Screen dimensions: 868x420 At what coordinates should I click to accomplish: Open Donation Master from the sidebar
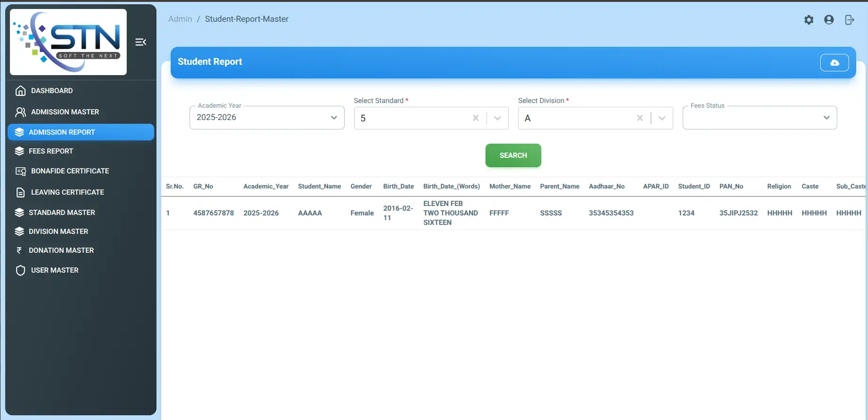coord(61,250)
